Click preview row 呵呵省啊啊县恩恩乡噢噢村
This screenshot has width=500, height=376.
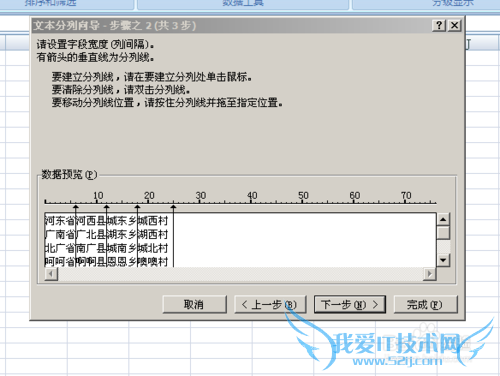point(106,261)
